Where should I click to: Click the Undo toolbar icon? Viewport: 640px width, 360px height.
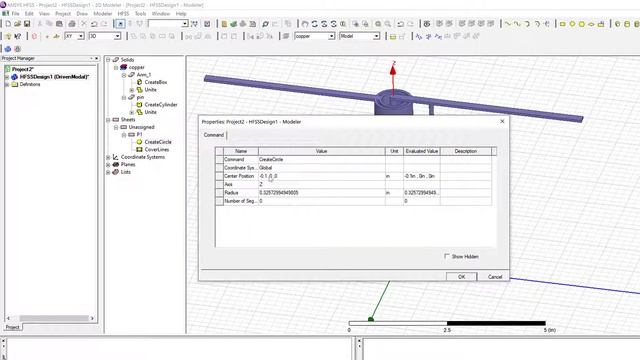pos(94,24)
